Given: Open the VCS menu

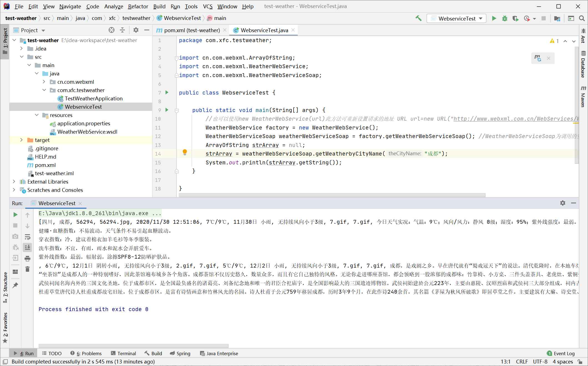Looking at the screenshot, I should point(208,6).
